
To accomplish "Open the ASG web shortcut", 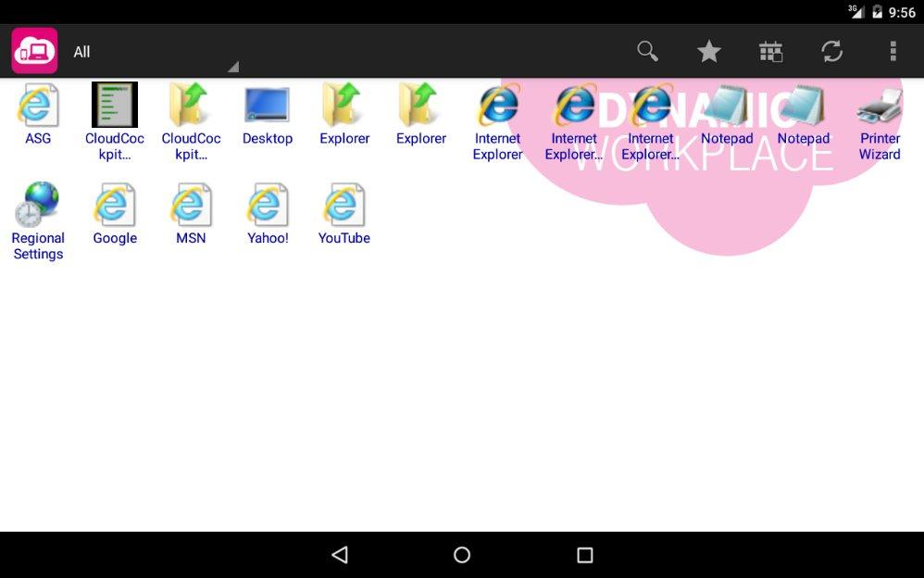I will (x=38, y=114).
